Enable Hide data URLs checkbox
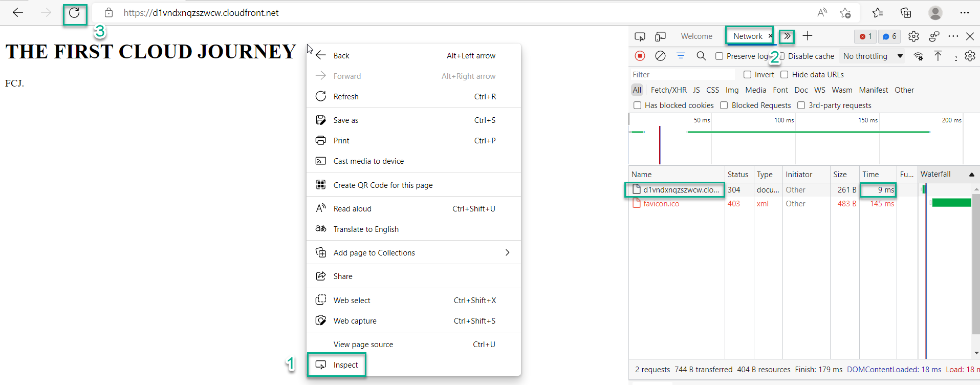Screen dimensions: 980x385 [785, 75]
